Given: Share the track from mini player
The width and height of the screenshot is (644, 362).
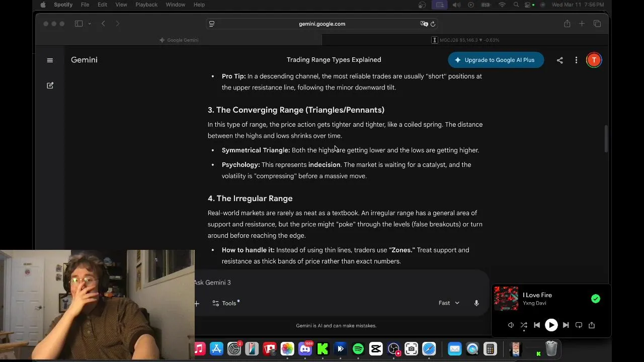Looking at the screenshot, I should click(x=592, y=325).
